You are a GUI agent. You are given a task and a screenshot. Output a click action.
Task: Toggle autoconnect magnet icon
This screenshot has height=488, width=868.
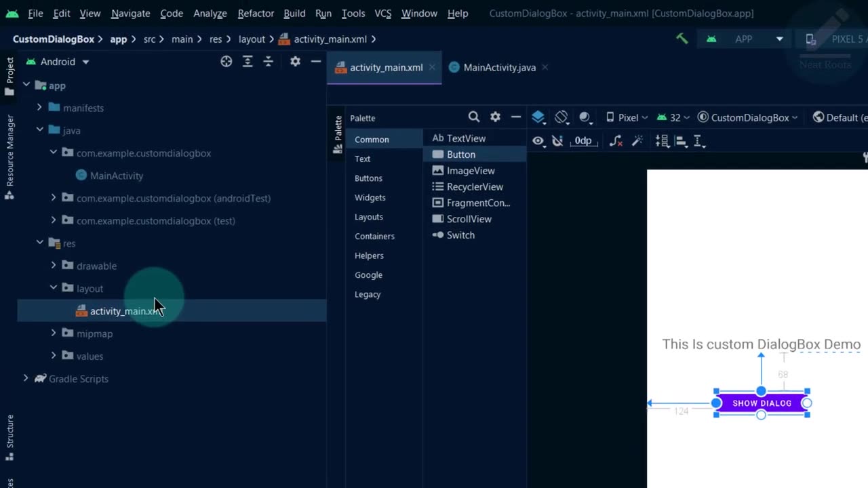(x=557, y=141)
